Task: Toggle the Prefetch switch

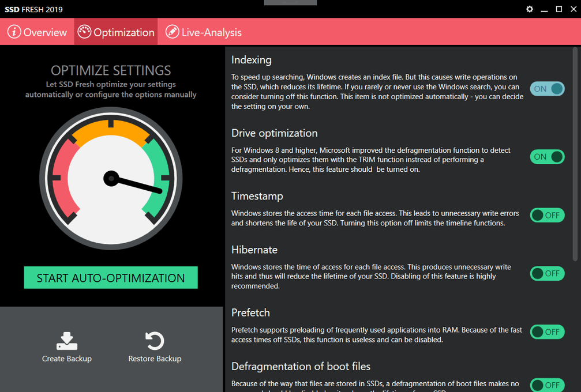Action: coord(547,332)
